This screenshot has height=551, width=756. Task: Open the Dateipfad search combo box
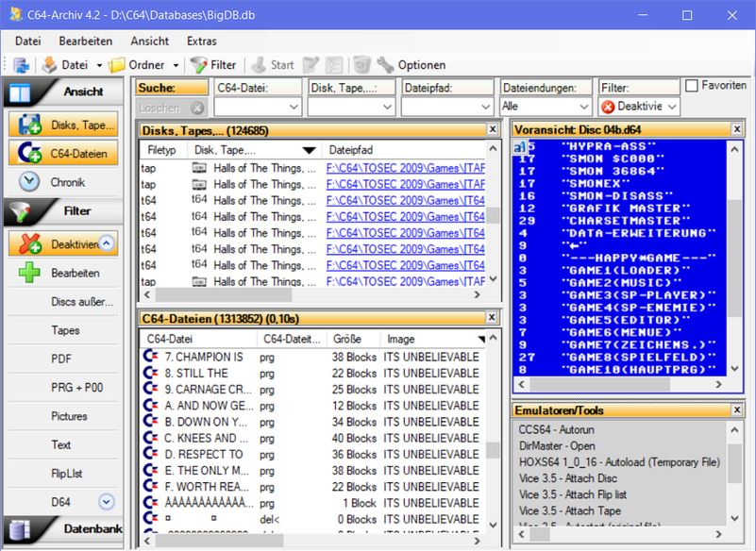[x=445, y=107]
